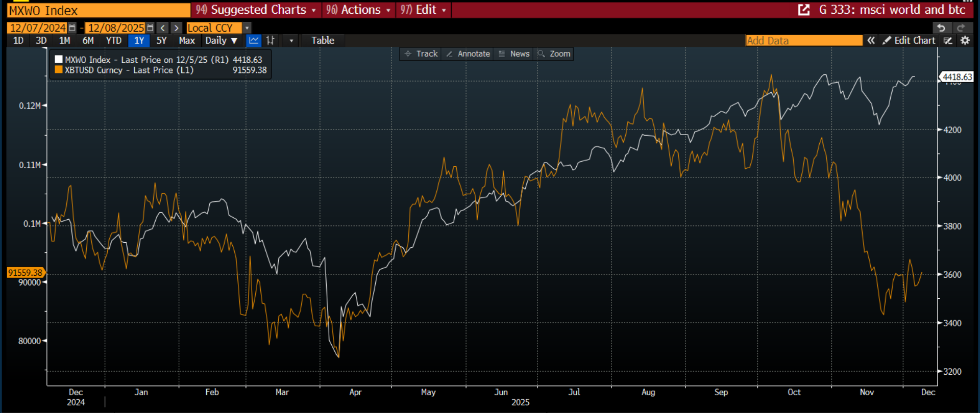
Task: Click the Edit Chart button
Action: [x=909, y=41]
